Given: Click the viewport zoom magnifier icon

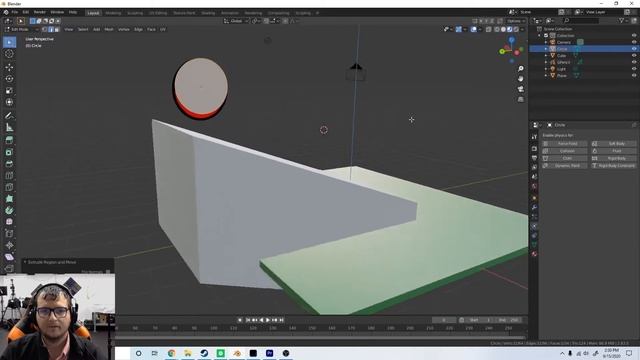Looking at the screenshot, I should pos(521,69).
